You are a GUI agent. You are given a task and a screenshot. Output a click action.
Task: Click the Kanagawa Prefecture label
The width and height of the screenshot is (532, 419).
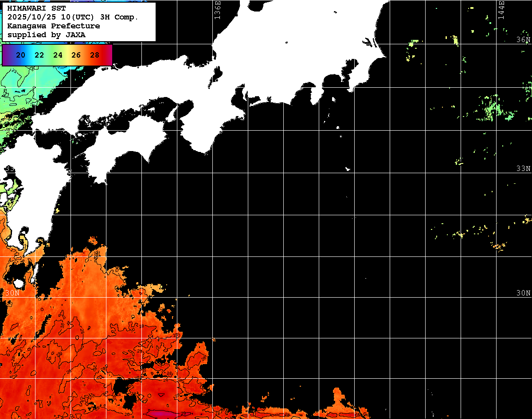pyautogui.click(x=53, y=26)
